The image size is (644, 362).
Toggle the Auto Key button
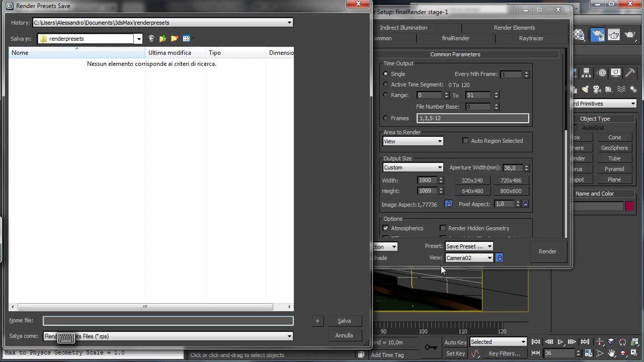pos(455,342)
